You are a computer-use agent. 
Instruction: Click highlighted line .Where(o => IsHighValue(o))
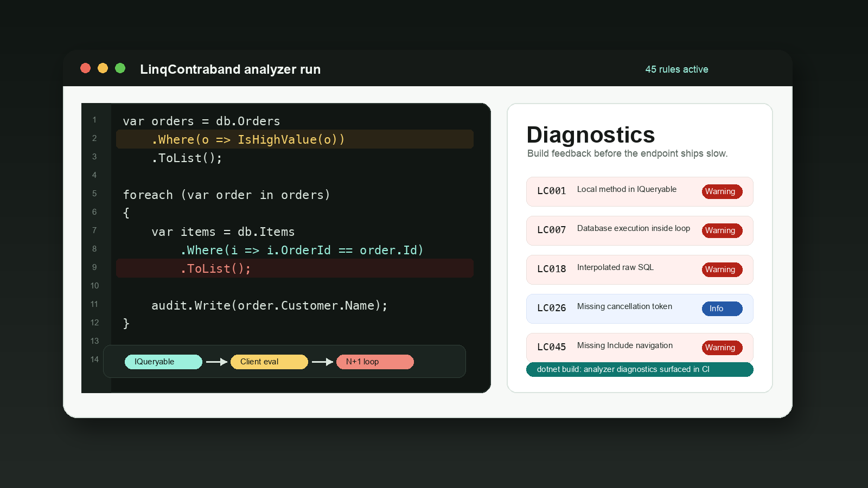coord(295,139)
